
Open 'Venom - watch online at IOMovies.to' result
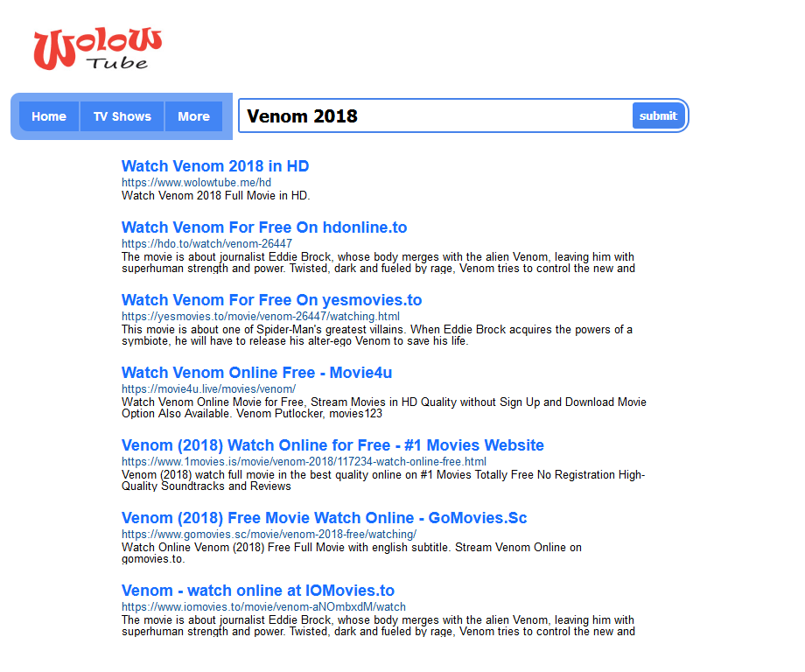pyautogui.click(x=258, y=591)
